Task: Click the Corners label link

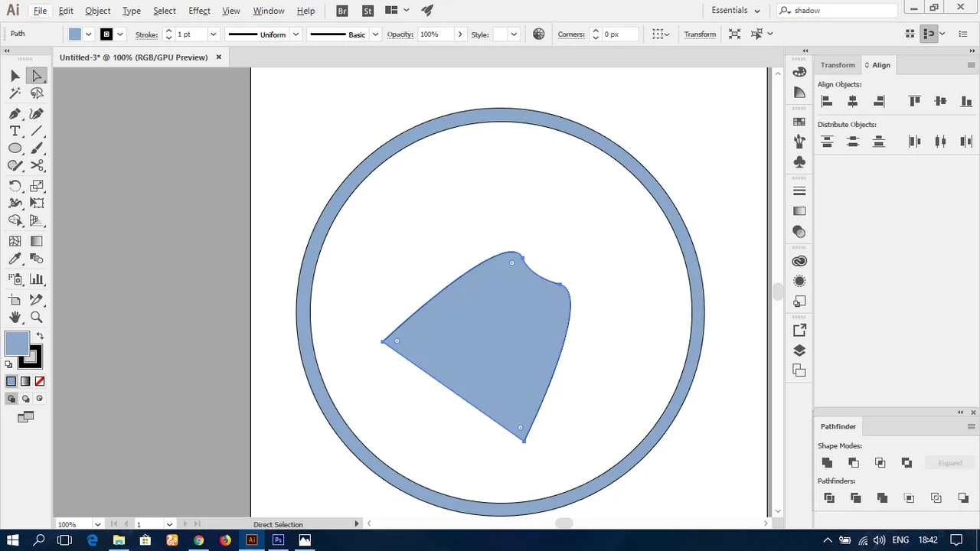Action: coord(571,34)
